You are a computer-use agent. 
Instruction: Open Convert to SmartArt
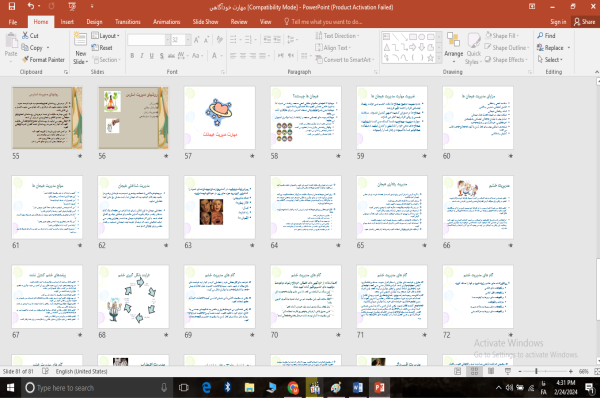(x=350, y=59)
